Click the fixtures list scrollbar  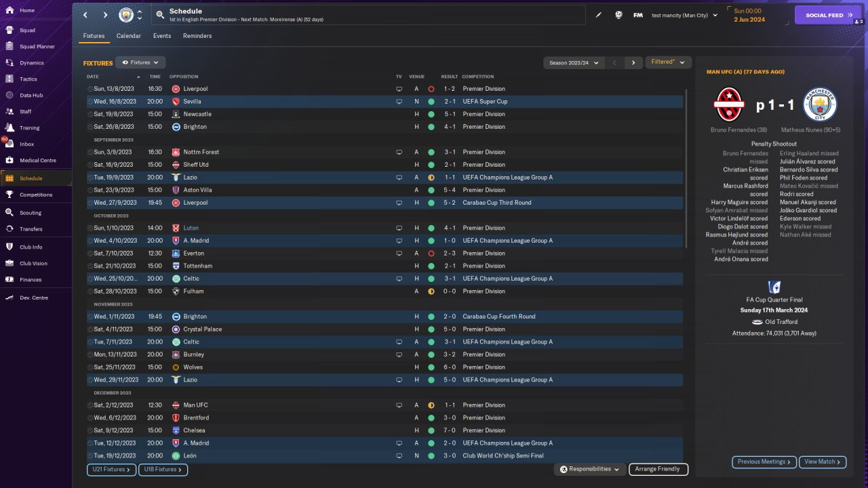[x=686, y=168]
